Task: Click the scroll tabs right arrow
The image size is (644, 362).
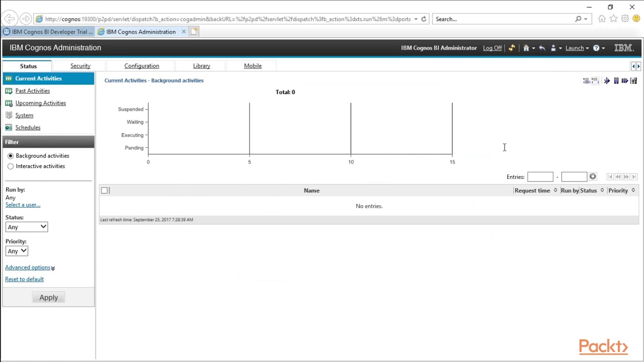Action: (638, 66)
